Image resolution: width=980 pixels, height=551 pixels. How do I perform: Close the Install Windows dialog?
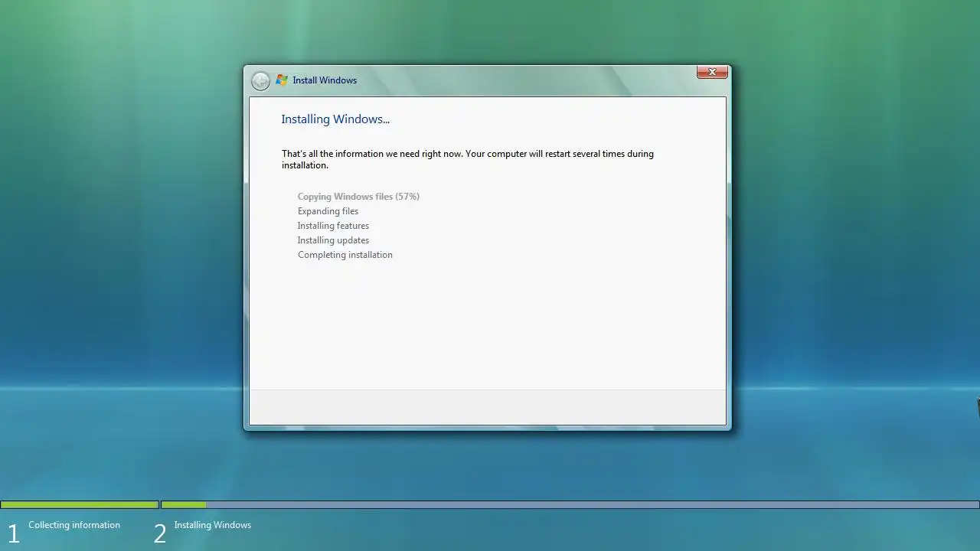tap(712, 72)
